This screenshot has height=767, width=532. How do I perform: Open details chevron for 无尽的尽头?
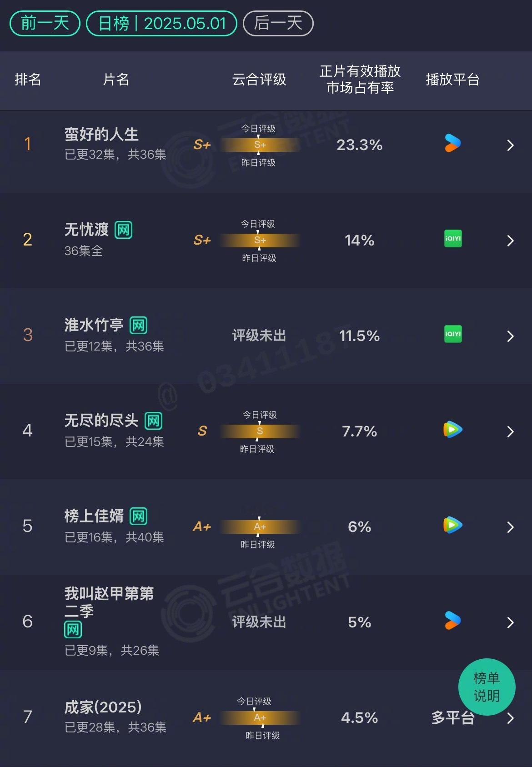point(510,431)
